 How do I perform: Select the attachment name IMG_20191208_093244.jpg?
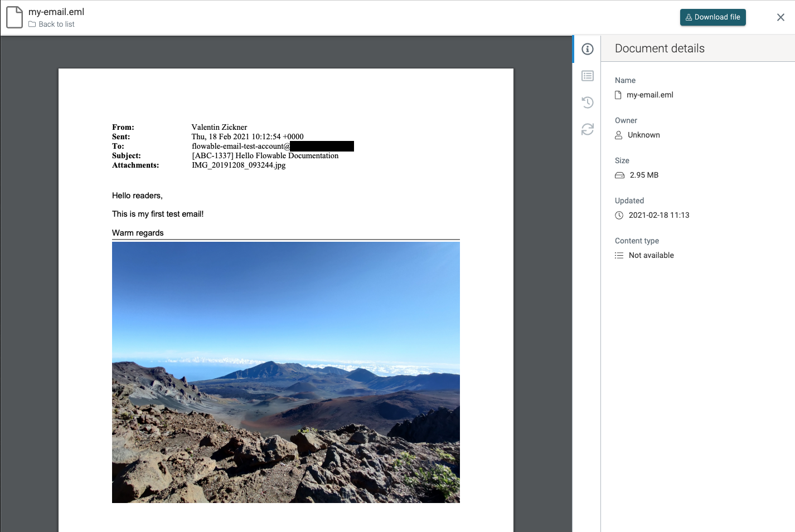click(238, 165)
